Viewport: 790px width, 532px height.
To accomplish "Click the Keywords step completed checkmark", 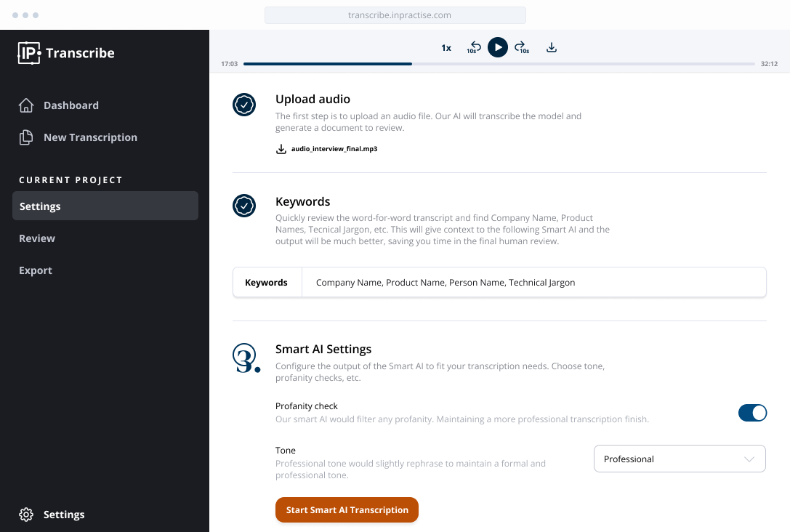I will [244, 206].
